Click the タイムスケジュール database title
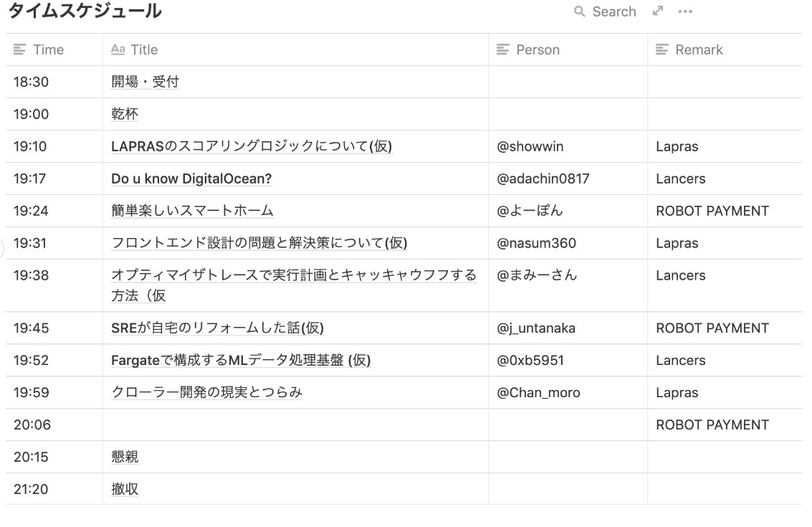 click(x=85, y=11)
